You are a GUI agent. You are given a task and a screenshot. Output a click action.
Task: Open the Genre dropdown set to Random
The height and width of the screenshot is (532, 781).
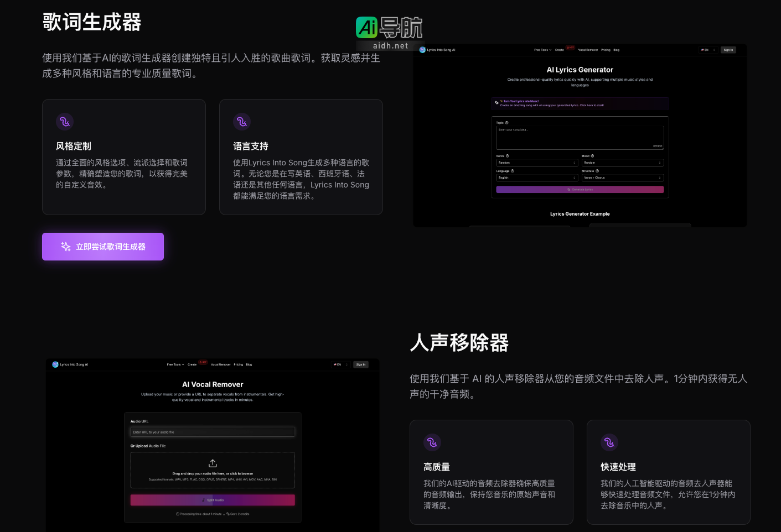point(536,163)
